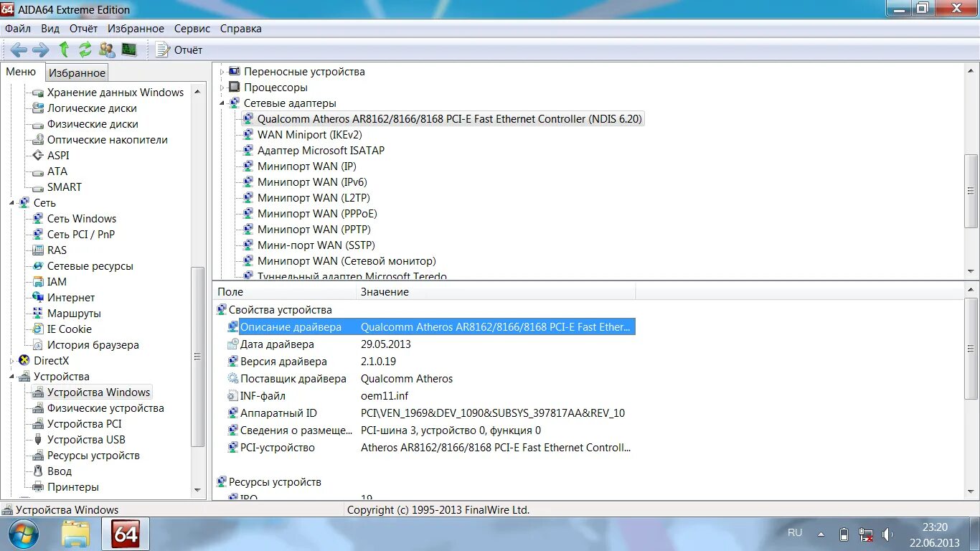
Task: Open the Отчёт menu in menu bar
Action: [83, 29]
